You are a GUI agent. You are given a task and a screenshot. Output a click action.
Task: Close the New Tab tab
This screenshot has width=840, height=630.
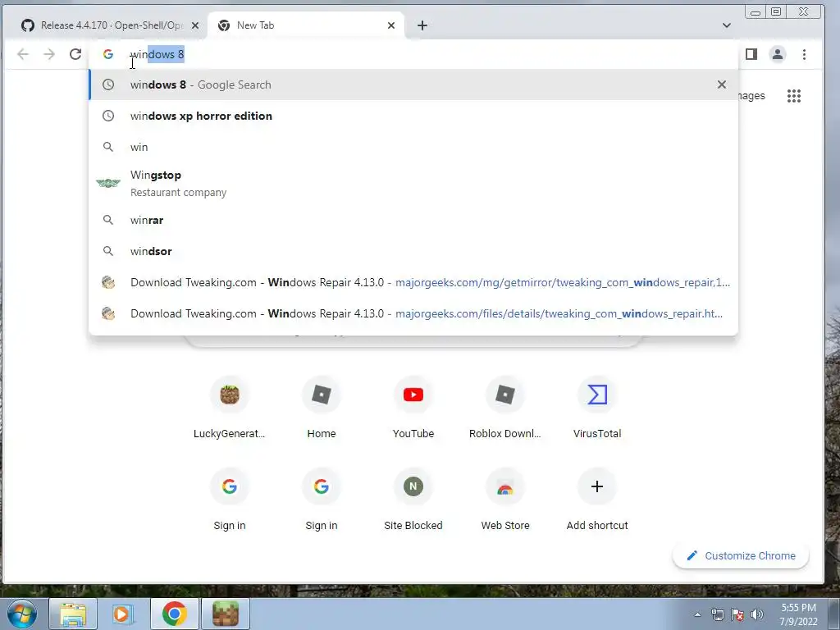[391, 25]
